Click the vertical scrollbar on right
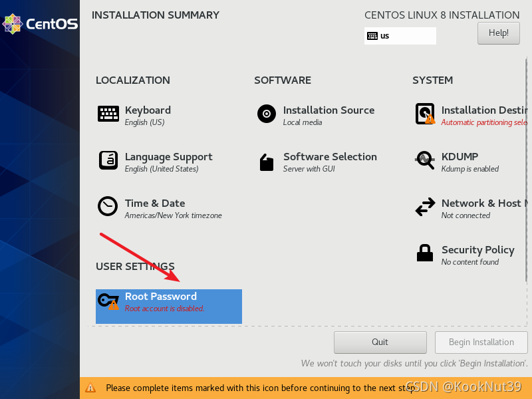Screen dimensions: 532x399 (526, 170)
